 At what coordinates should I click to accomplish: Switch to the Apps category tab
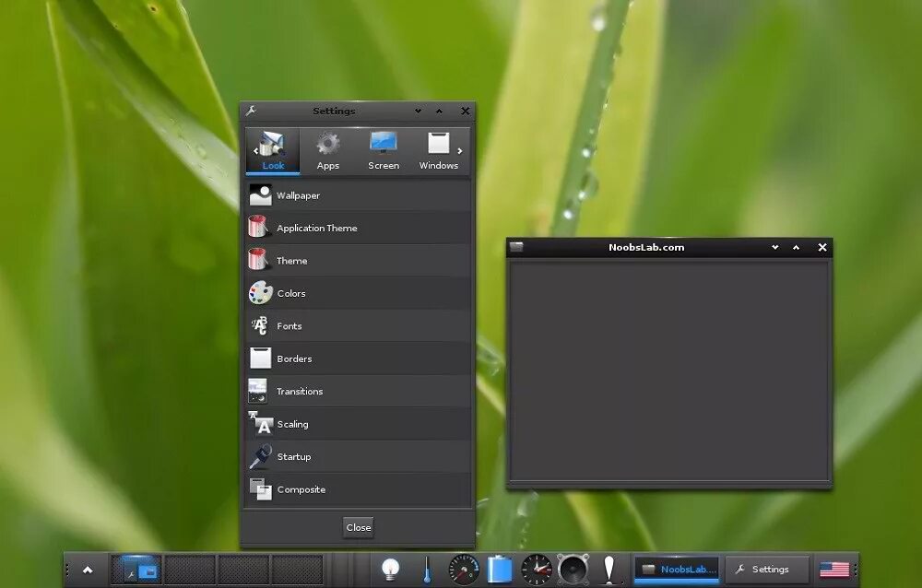tap(328, 149)
